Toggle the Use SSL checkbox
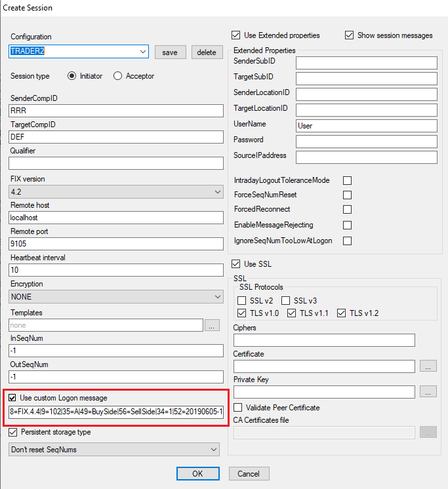This screenshot has height=489, width=448. point(236,264)
